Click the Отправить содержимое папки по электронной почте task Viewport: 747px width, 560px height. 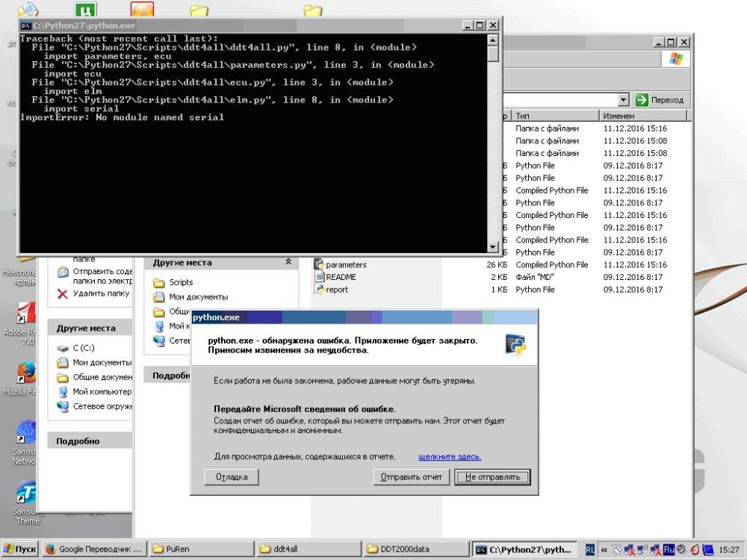point(95,276)
